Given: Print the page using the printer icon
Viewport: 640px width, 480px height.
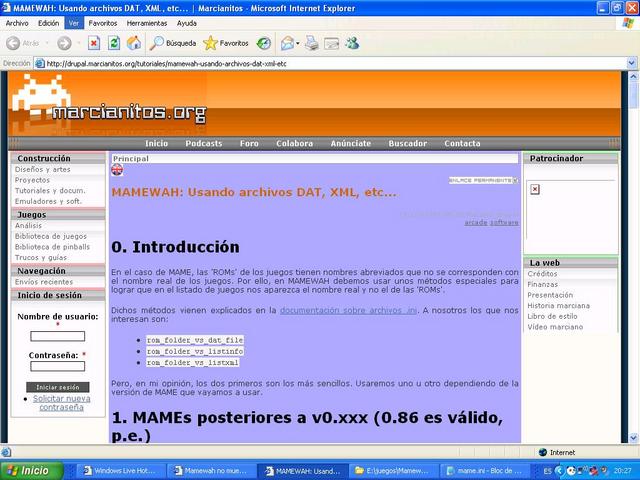Looking at the screenshot, I should [x=312, y=43].
